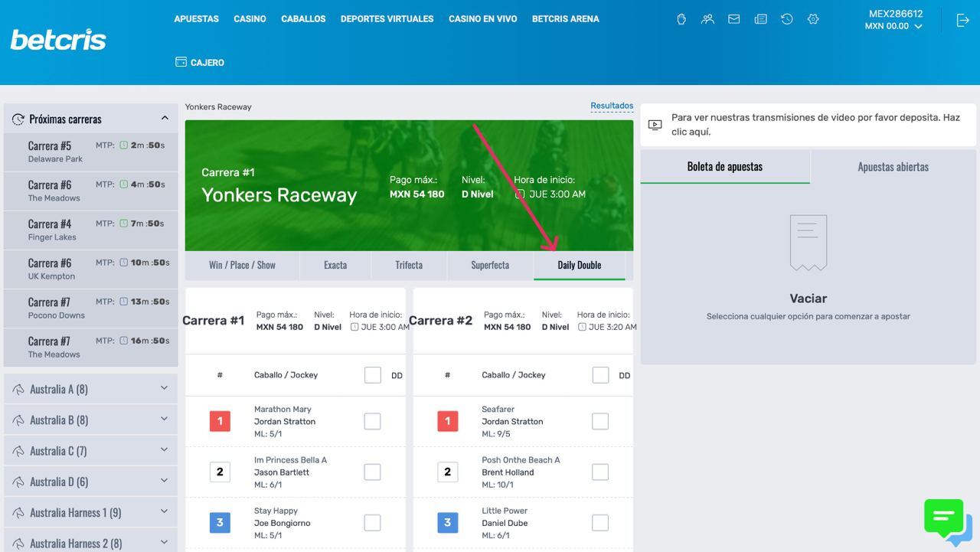
Task: Open the history clock icon in header
Action: point(787,19)
